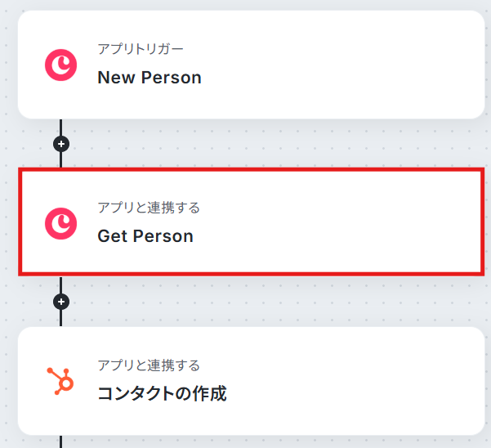
Task: Select the New Person title text
Action: click(x=149, y=78)
